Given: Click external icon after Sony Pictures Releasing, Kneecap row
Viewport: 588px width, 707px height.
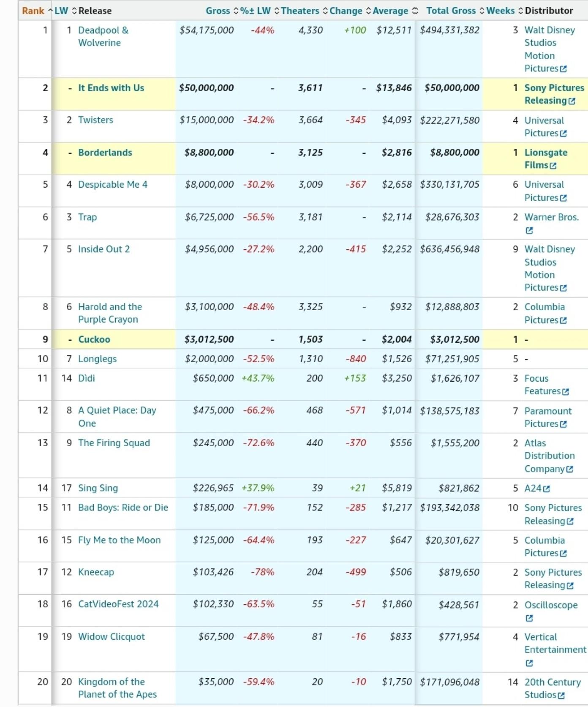Looking at the screenshot, I should coord(570,586).
